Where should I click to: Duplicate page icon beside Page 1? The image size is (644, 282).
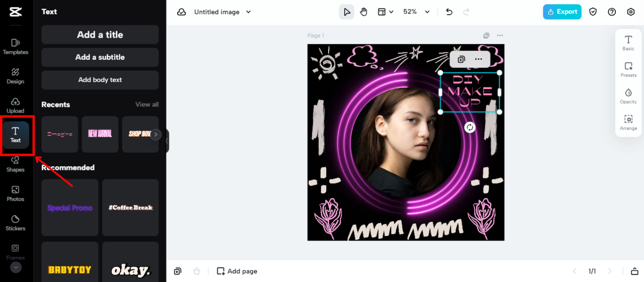point(487,36)
